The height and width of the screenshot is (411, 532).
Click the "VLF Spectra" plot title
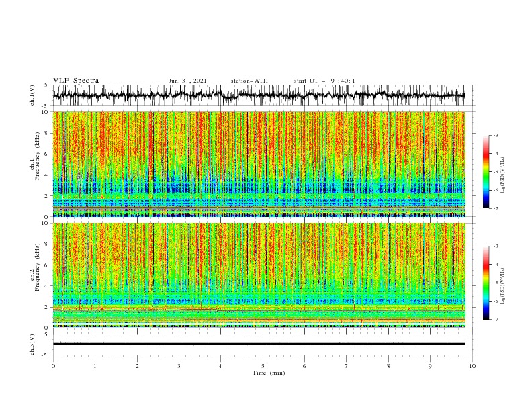click(x=76, y=81)
